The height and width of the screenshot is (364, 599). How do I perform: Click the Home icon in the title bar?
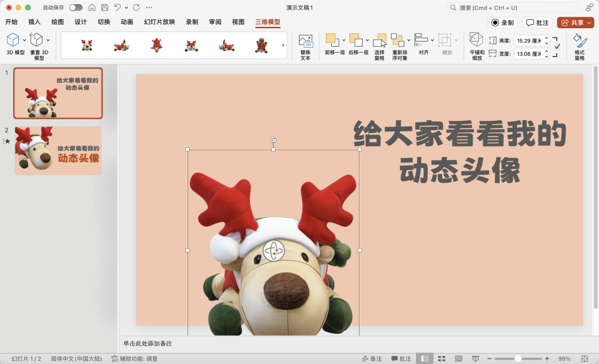pos(92,7)
